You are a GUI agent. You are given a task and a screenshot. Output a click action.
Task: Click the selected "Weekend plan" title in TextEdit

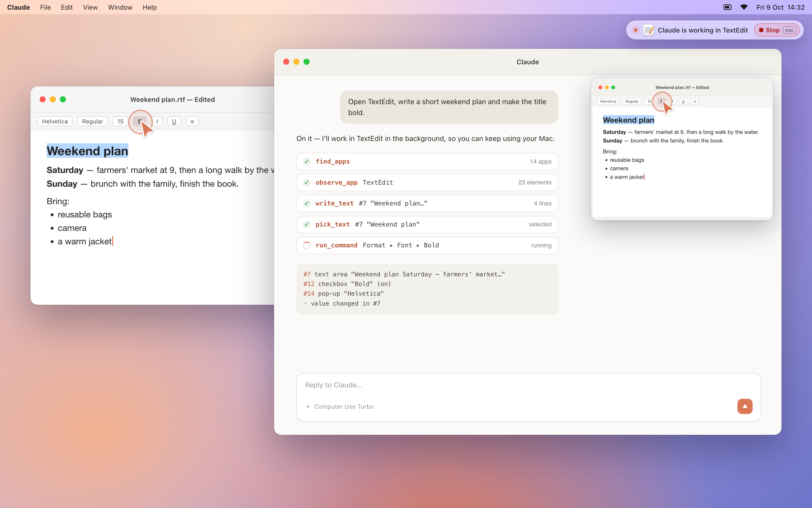click(x=87, y=151)
